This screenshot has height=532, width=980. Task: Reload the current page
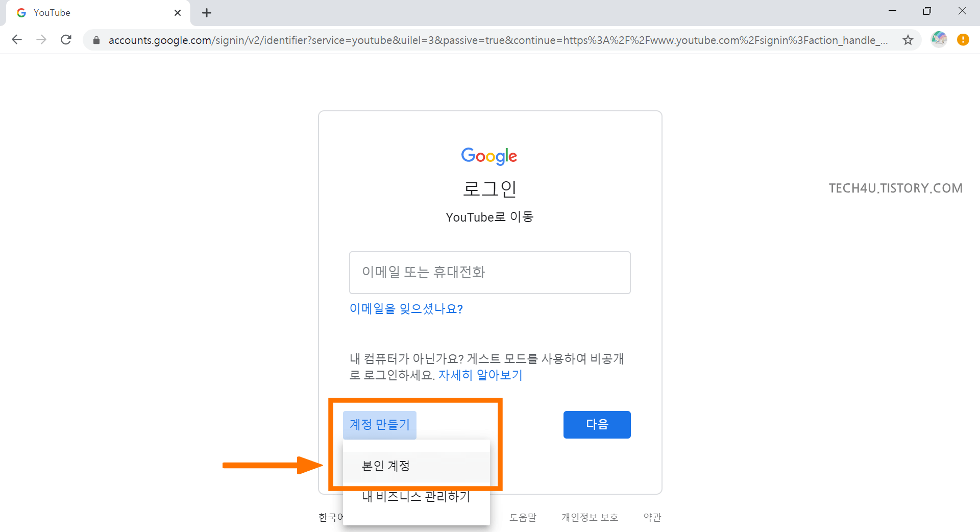(66, 40)
